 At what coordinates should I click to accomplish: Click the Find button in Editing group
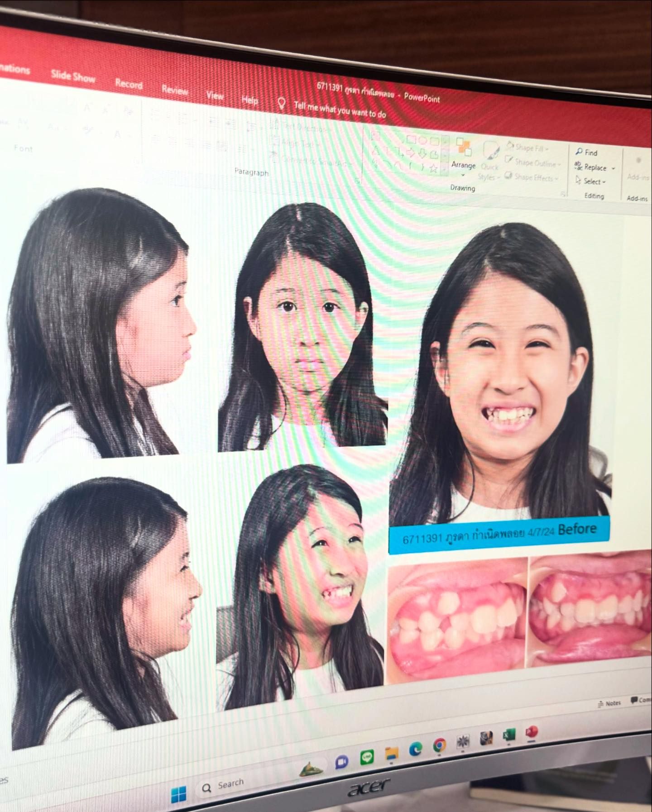coord(587,152)
